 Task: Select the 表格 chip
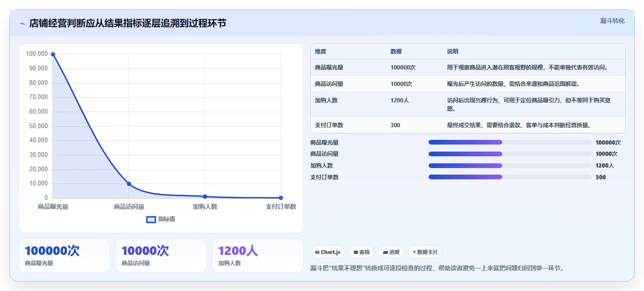pos(361,252)
